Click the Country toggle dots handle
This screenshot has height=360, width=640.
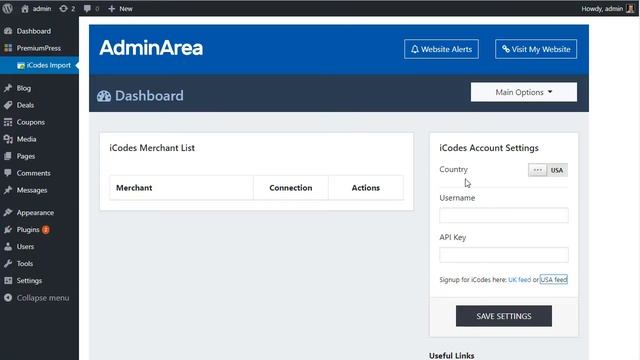538,170
